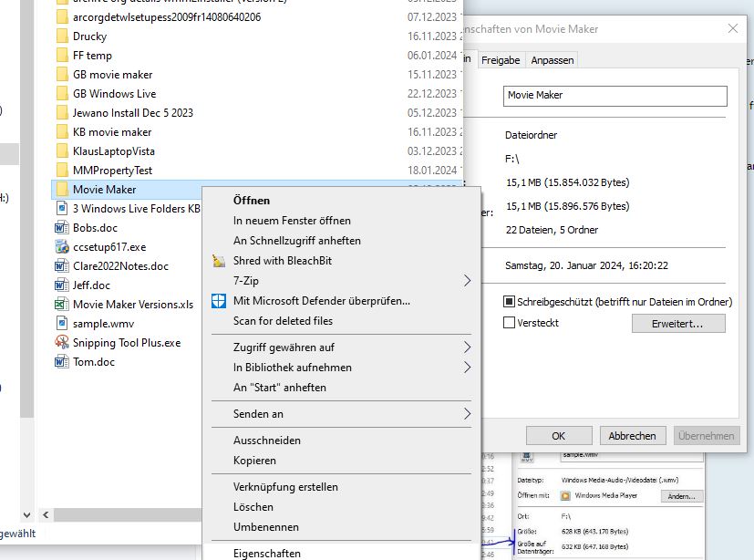Click the sample.wmv name field in background window
The width and height of the screenshot is (754, 560).
click(632, 456)
